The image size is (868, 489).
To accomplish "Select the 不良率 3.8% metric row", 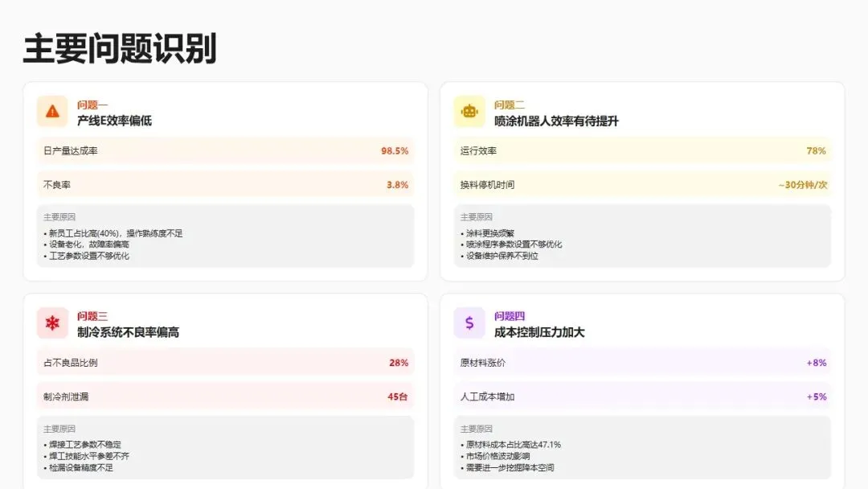I will [x=225, y=185].
